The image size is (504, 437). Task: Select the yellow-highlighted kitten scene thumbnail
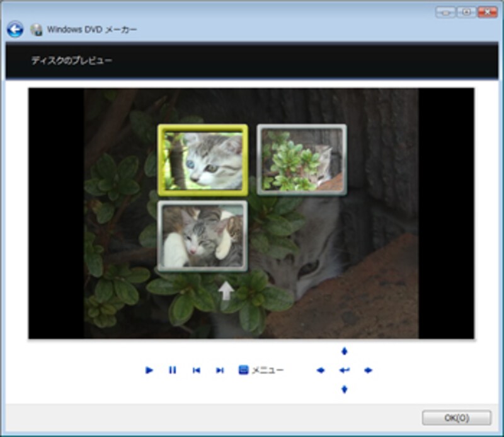[203, 158]
